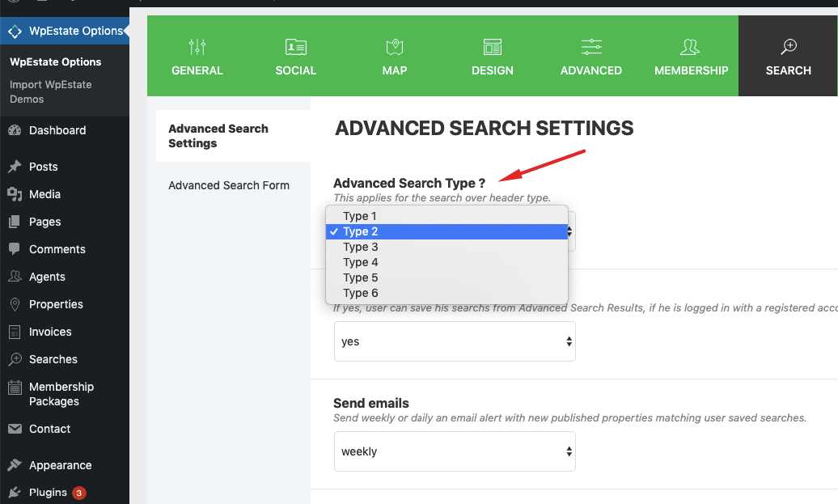Click the Dashboard gauge icon in sidebar
Image resolution: width=838 pixels, height=504 pixels.
click(15, 130)
